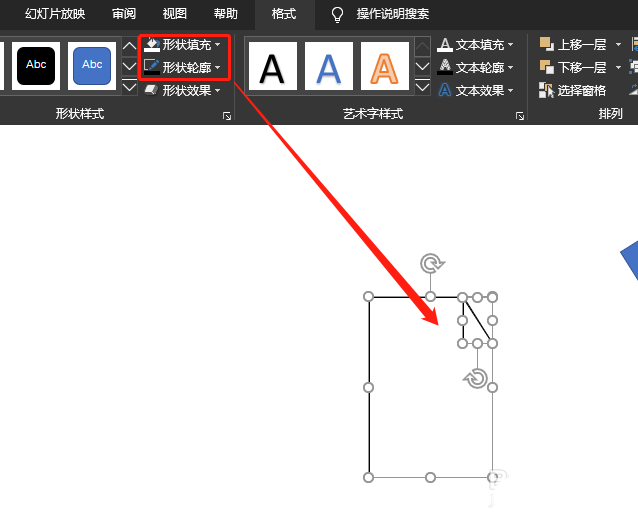The width and height of the screenshot is (638, 522).
Task: Open the 文本填充 dropdown arrow
Action: tap(511, 44)
